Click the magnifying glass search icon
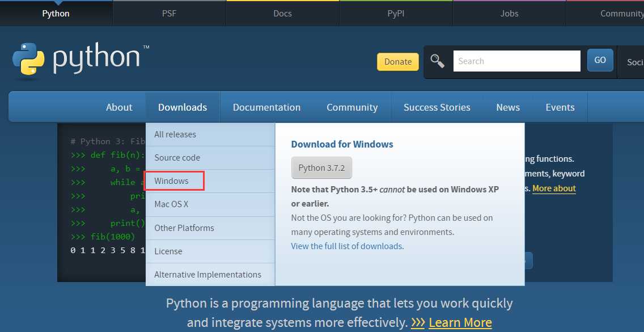Screen dimensions: 644x332 pos(438,61)
